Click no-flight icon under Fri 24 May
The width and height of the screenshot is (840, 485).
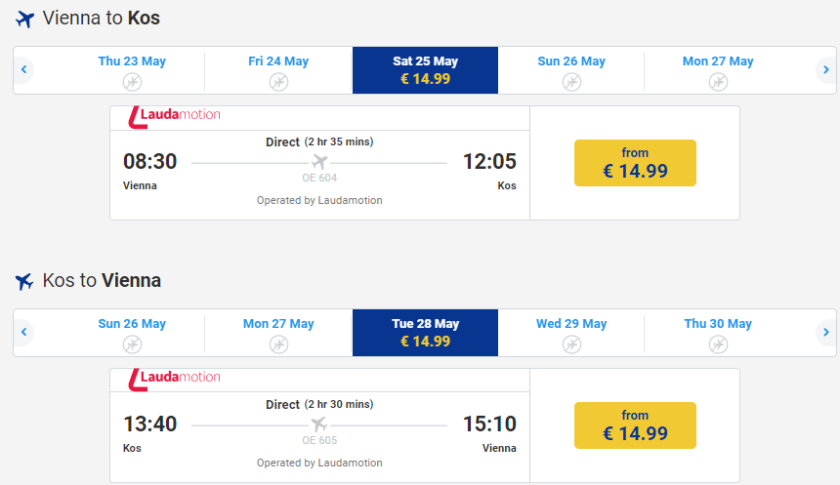pyautogui.click(x=279, y=81)
